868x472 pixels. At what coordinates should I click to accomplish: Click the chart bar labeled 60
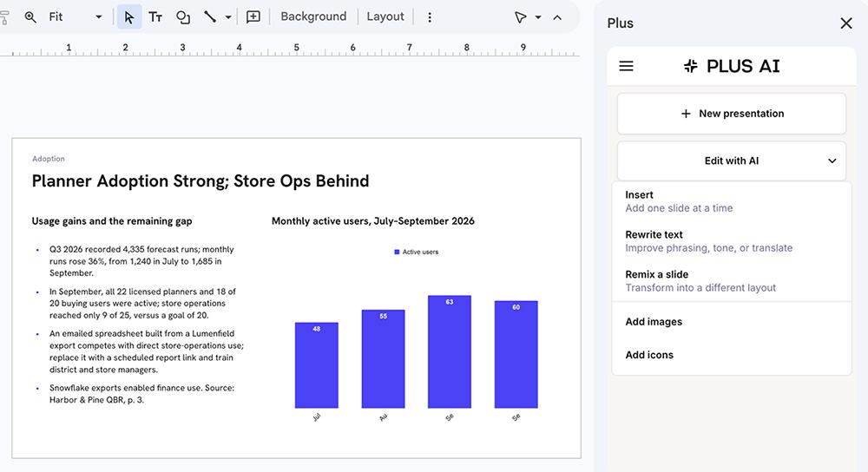point(516,355)
